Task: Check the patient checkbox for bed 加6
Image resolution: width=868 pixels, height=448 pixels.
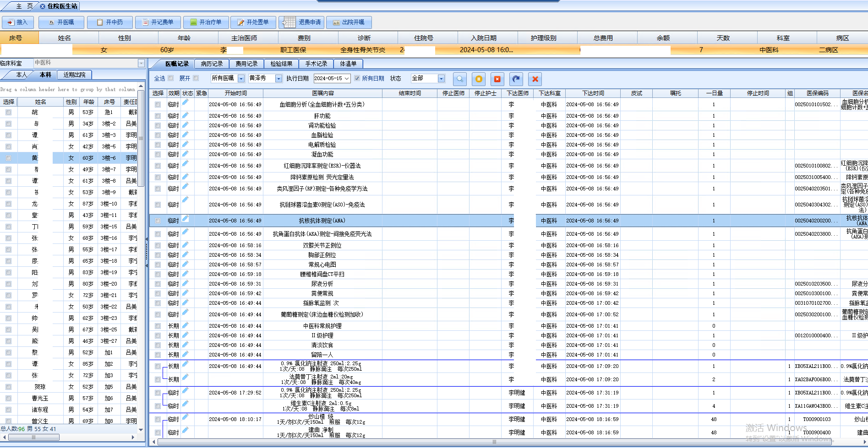Action: point(8,398)
